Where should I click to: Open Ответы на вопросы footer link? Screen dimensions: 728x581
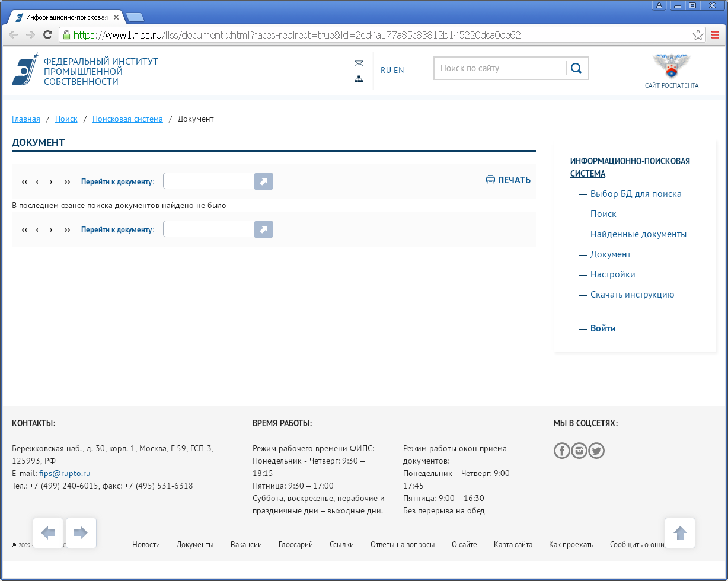point(403,544)
